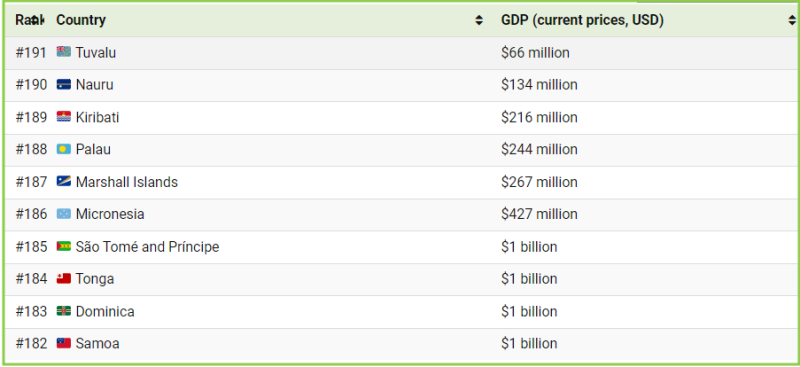
Task: Click the Palau flag icon
Action: [64, 150]
